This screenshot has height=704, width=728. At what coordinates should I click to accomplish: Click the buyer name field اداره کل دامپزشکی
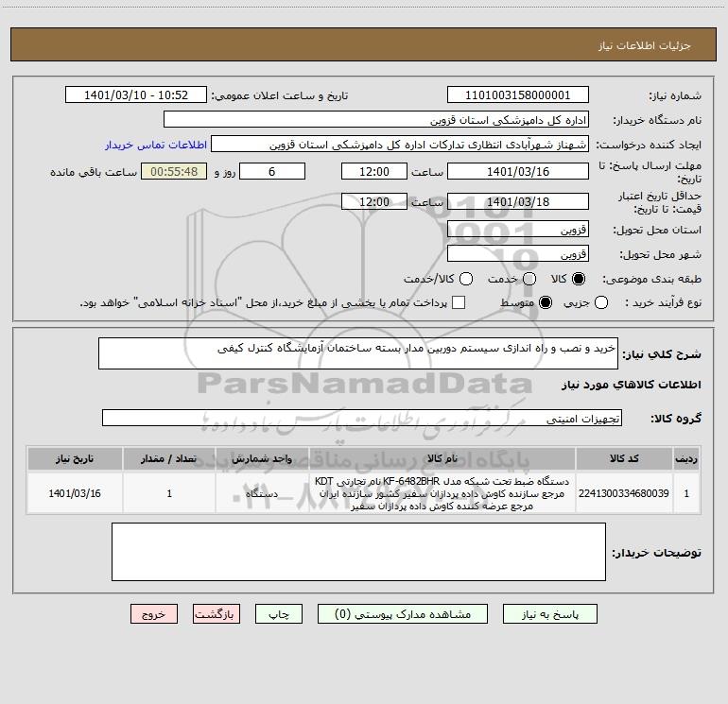[x=376, y=119]
